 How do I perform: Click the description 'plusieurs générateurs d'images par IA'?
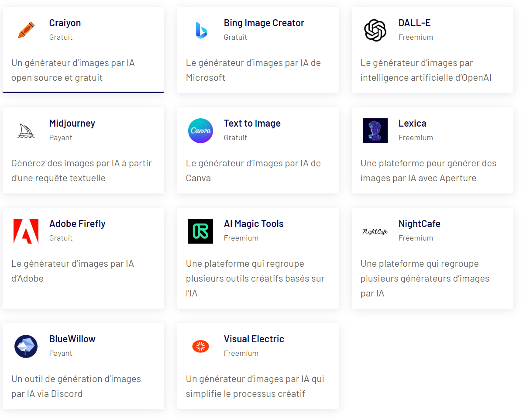tap(425, 286)
